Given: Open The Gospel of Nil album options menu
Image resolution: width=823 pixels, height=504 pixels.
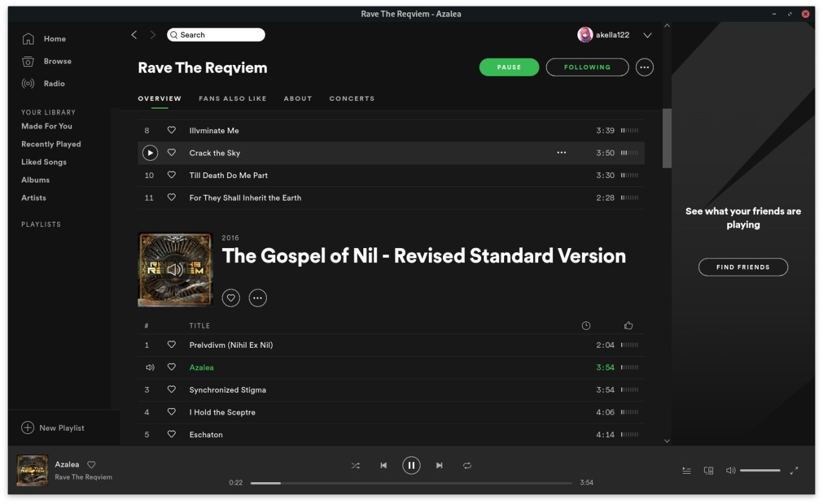Looking at the screenshot, I should [x=258, y=298].
